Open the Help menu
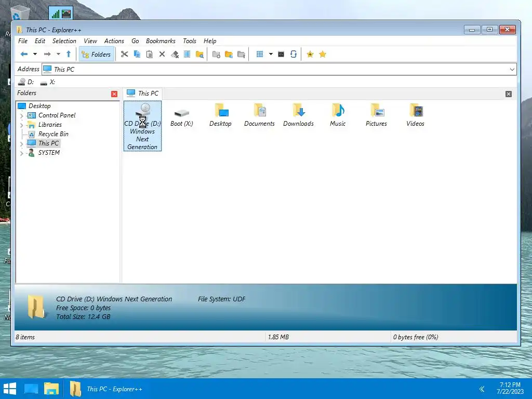 (x=210, y=41)
